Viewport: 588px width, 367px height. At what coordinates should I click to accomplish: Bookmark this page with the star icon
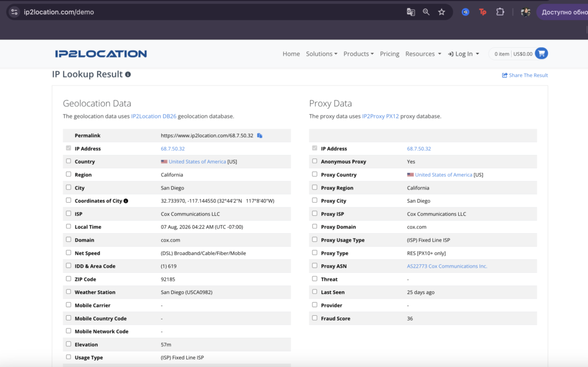pyautogui.click(x=442, y=12)
